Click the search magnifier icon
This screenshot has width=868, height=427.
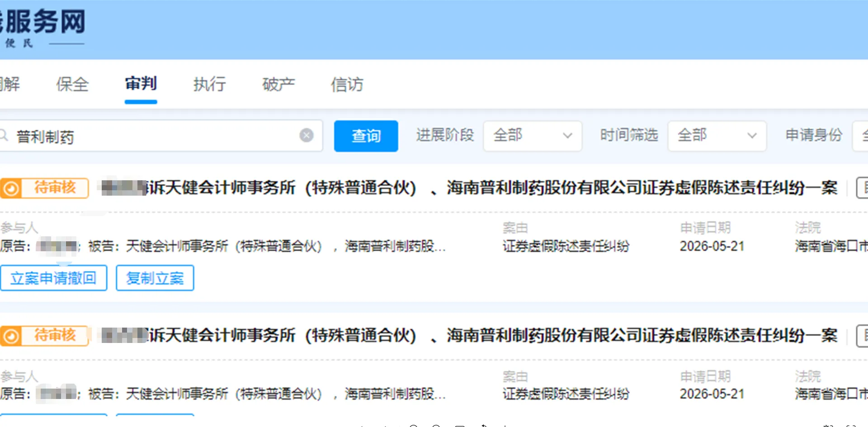(x=4, y=135)
